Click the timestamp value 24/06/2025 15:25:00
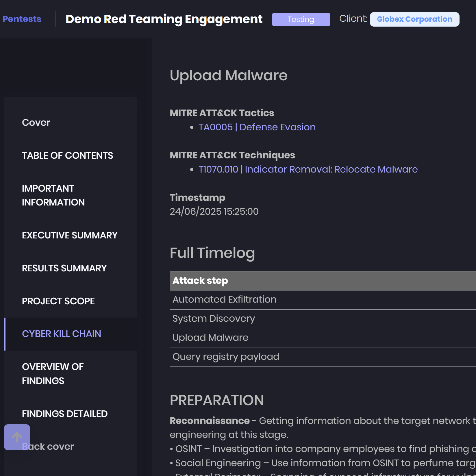Viewport: 476px width, 476px height. [x=214, y=212]
